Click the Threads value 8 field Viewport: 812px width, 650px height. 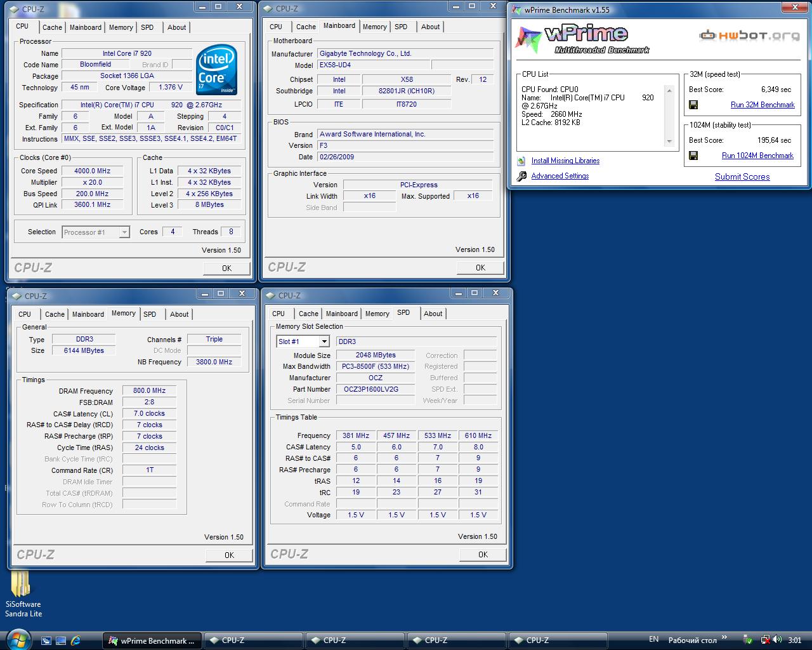(231, 232)
